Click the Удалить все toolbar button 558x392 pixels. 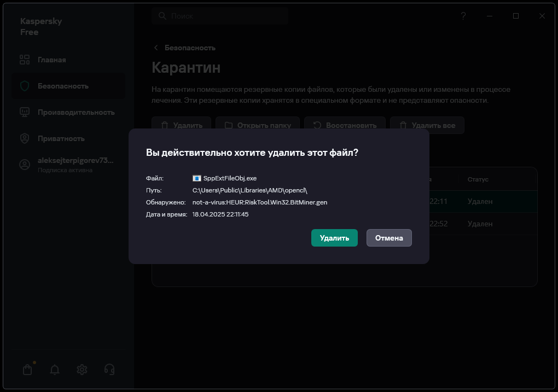427,125
